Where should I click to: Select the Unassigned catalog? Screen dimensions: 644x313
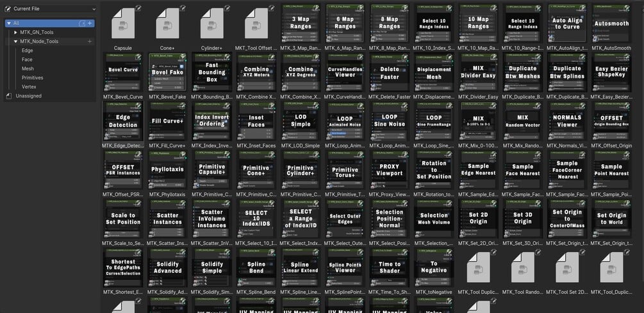28,96
